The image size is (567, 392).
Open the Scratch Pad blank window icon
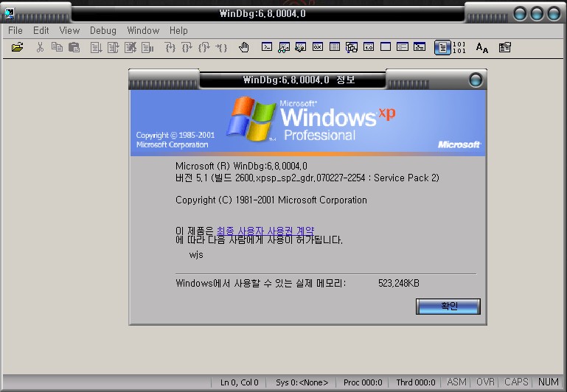(386, 47)
